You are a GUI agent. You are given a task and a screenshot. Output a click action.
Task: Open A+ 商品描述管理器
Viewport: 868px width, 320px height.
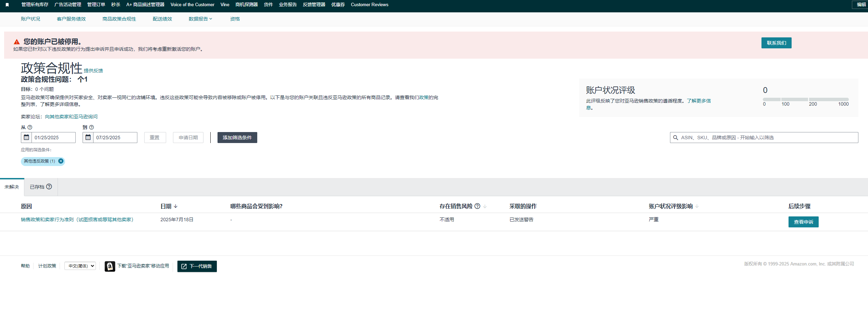(x=145, y=5)
